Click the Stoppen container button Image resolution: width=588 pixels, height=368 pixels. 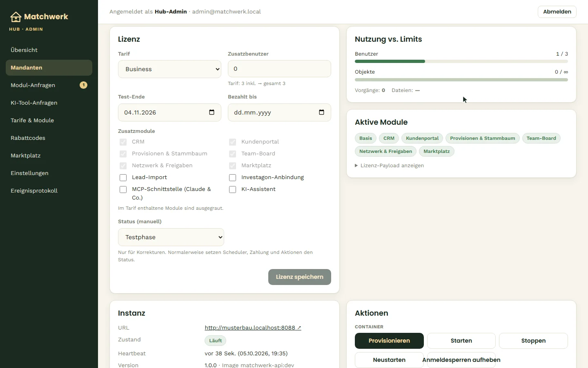click(533, 341)
